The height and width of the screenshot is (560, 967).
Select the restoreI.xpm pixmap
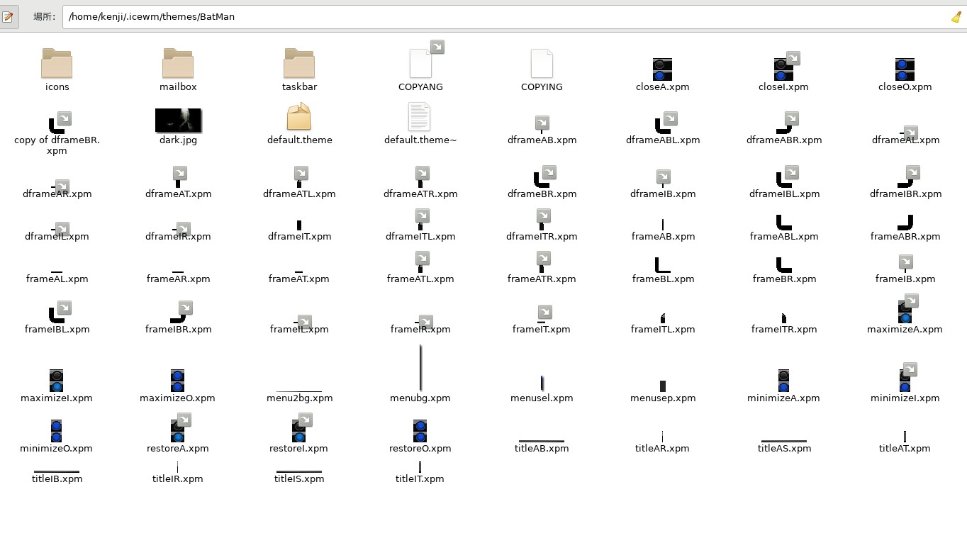tap(299, 429)
